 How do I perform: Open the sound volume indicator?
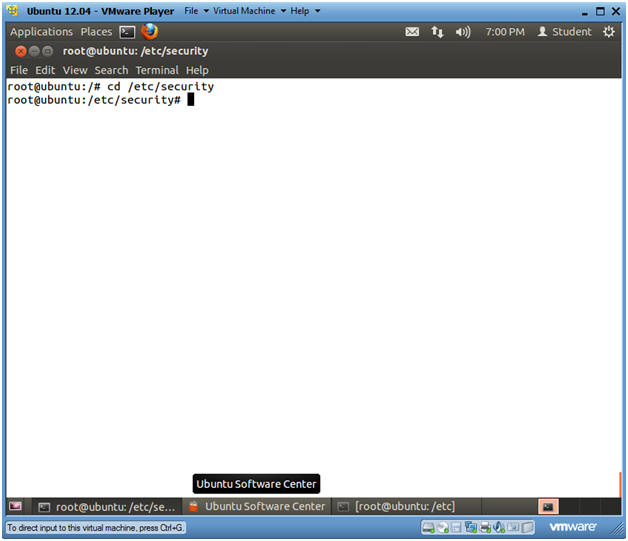[463, 32]
